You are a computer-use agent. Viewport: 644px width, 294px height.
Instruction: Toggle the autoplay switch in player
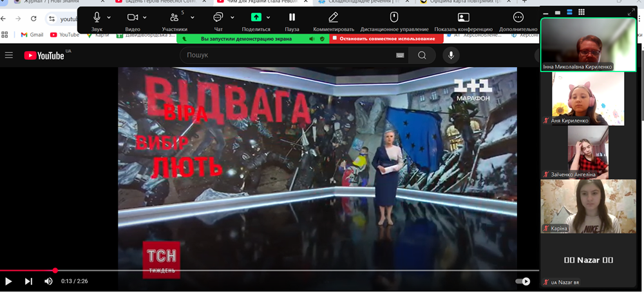tap(523, 281)
